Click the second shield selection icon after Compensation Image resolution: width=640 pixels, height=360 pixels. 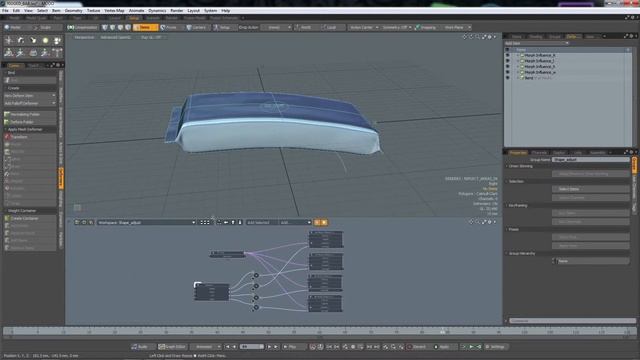(x=113, y=27)
